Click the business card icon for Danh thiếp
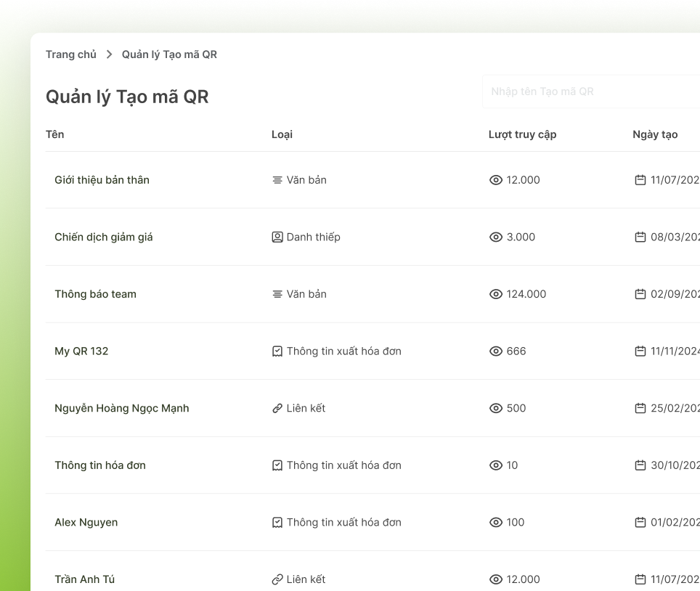This screenshot has width=700, height=591. click(277, 237)
